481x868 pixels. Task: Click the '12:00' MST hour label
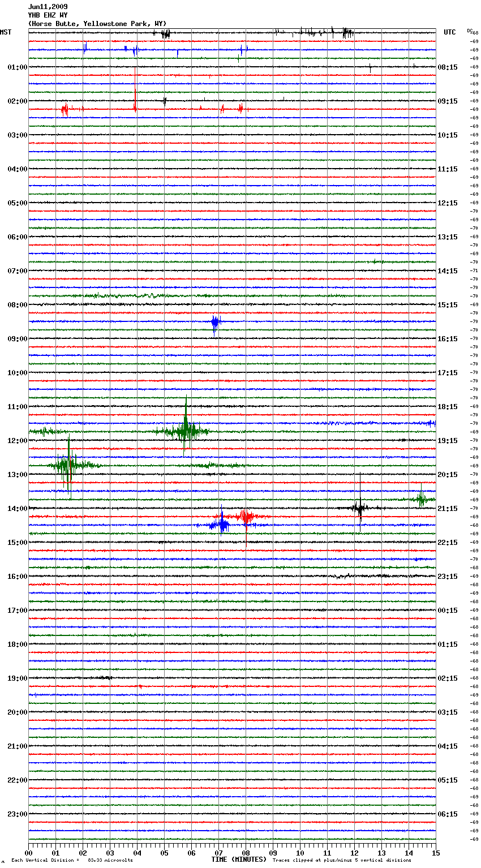[x=18, y=441]
